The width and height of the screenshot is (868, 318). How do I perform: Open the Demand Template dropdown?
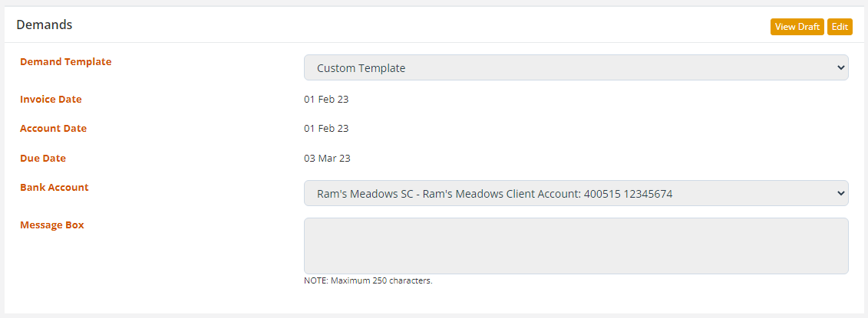pos(576,67)
